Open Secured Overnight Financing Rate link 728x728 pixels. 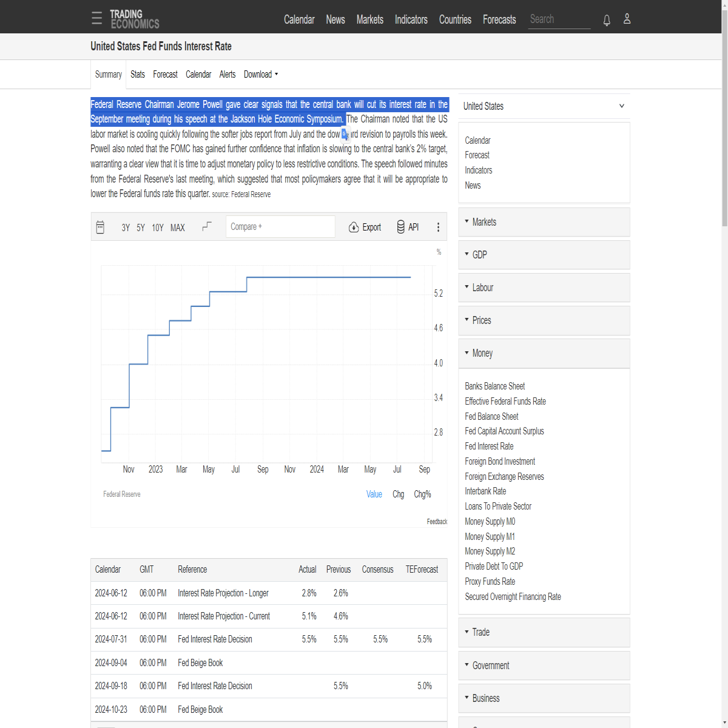(513, 596)
